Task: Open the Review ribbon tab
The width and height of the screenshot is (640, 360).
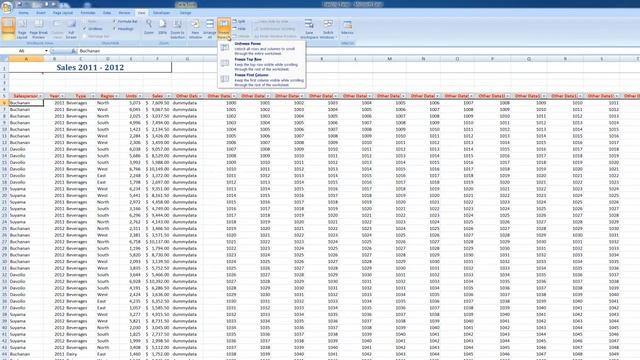Action: click(x=124, y=13)
